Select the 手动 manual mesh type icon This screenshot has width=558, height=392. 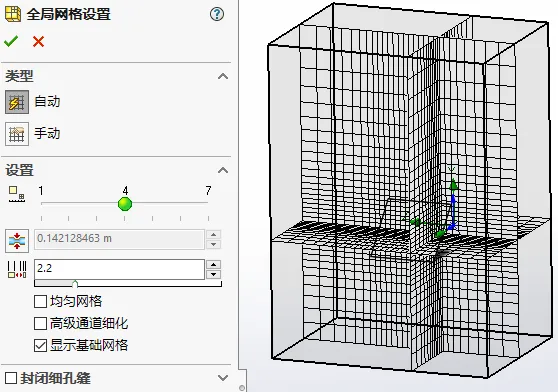click(x=17, y=134)
